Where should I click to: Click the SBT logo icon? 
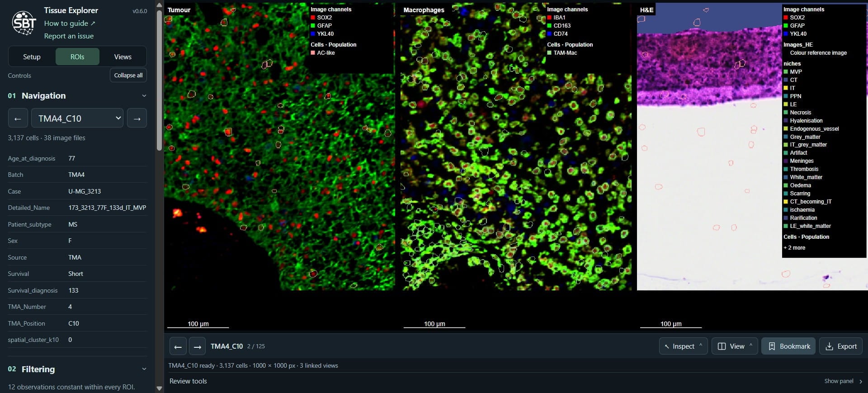24,23
